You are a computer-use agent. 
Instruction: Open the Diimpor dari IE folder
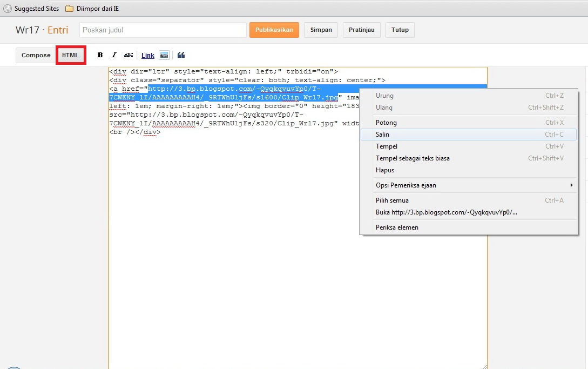click(x=92, y=8)
